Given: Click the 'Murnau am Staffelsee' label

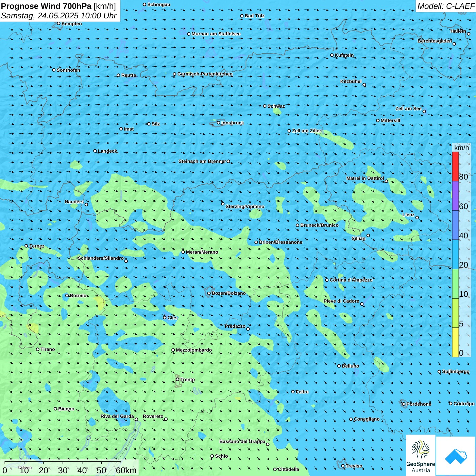Looking at the screenshot, I should click(216, 34).
